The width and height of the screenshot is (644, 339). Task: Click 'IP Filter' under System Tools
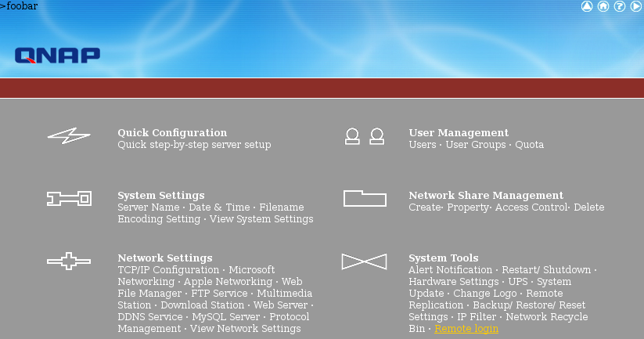coord(477,317)
